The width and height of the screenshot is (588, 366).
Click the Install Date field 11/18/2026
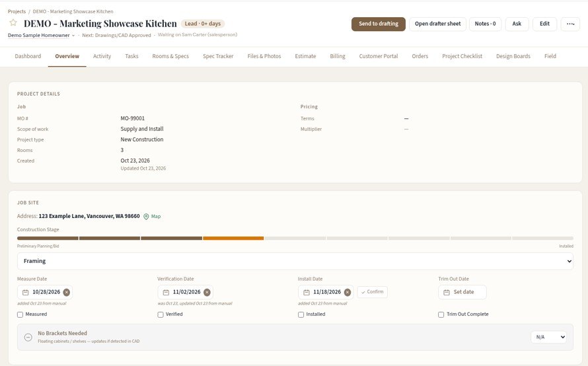[x=327, y=292]
